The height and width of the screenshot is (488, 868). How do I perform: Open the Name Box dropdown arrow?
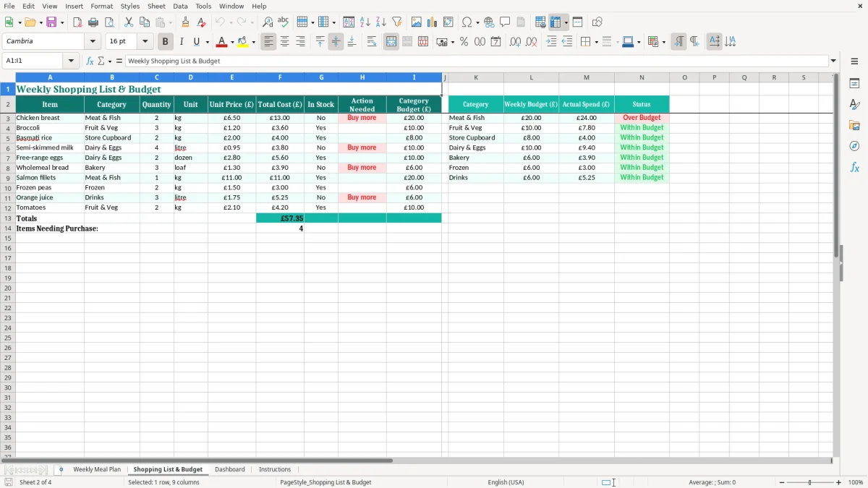71,61
